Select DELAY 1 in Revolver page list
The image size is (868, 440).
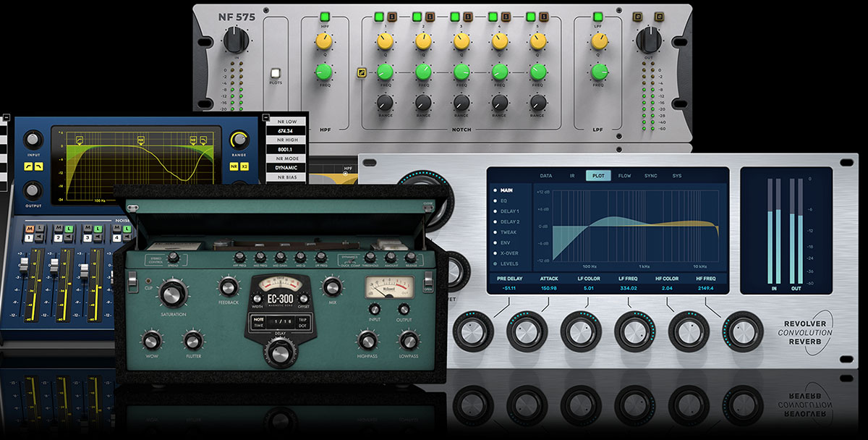coord(509,211)
